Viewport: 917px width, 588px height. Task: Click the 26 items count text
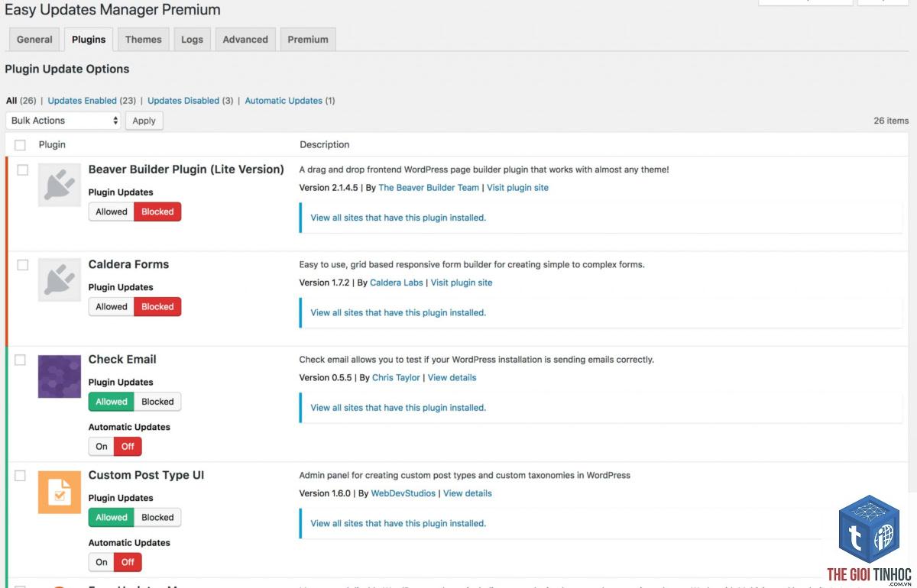891,121
